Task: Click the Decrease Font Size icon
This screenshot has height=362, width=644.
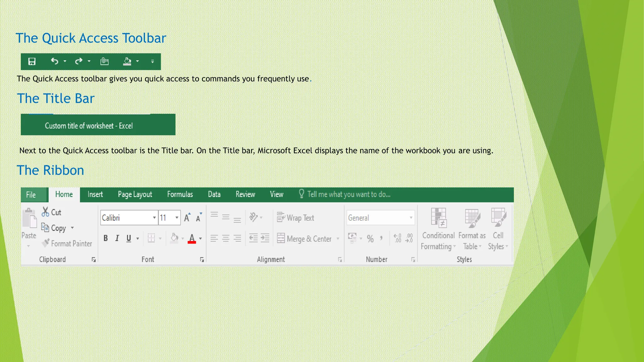Action: (x=199, y=217)
